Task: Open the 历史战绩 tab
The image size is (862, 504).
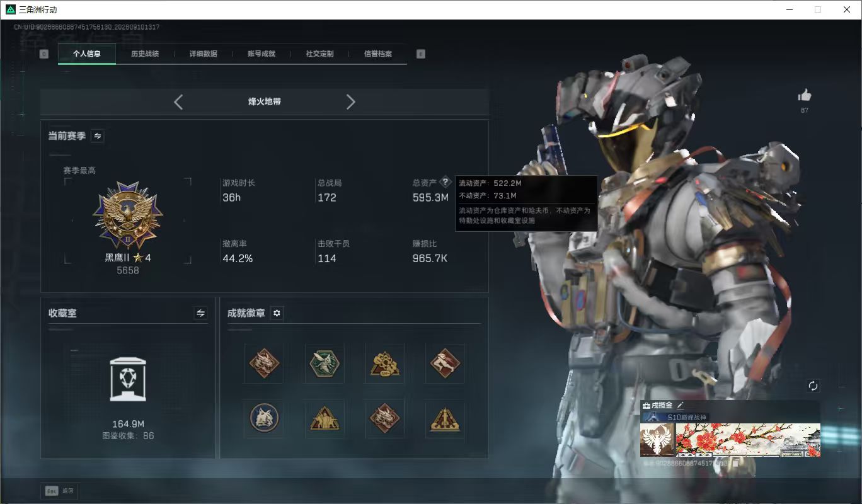Action: 145,54
